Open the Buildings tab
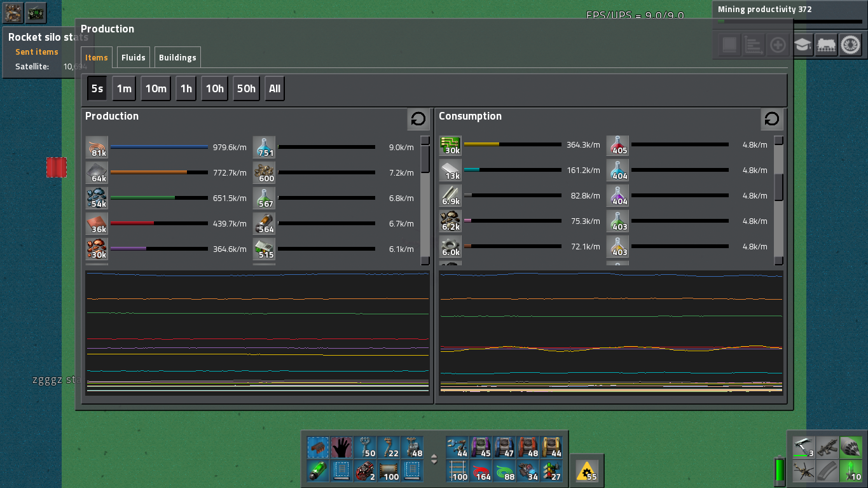Image resolution: width=868 pixels, height=488 pixels. 177,57
